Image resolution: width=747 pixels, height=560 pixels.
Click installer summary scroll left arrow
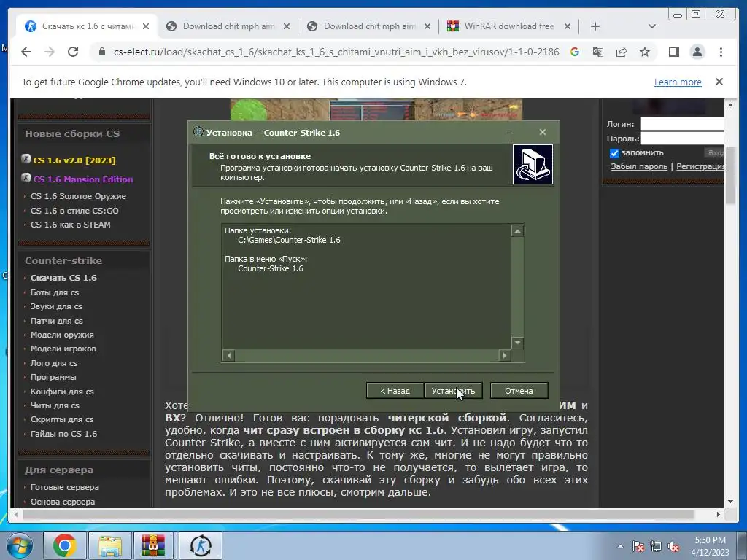coord(228,355)
